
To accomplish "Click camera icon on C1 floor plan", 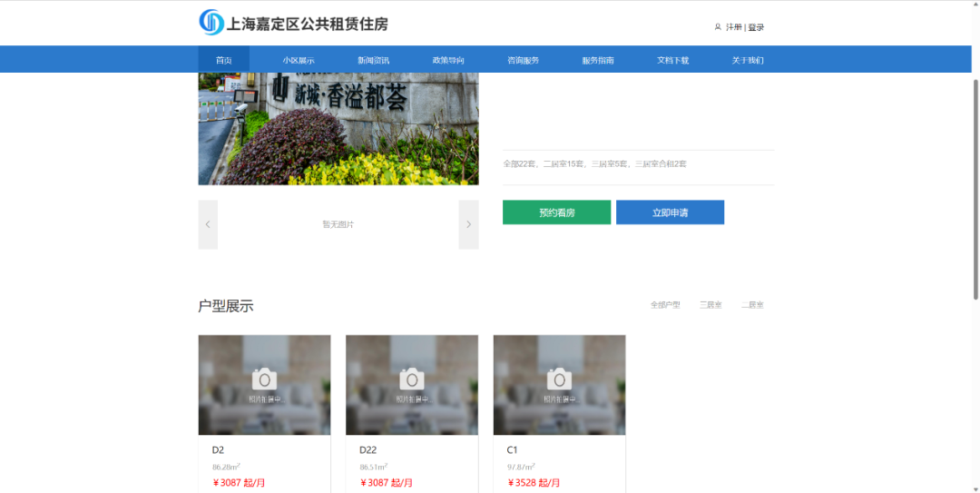I will [x=559, y=379].
